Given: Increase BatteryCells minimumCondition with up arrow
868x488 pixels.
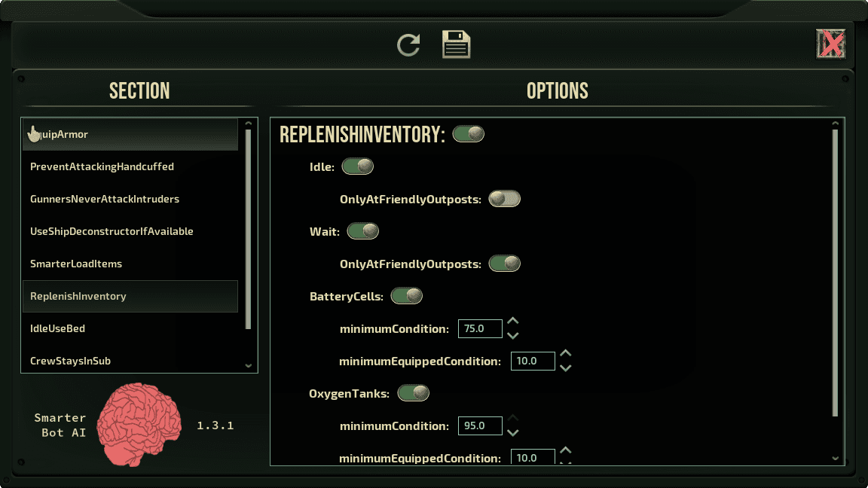Looking at the screenshot, I should tap(513, 321).
